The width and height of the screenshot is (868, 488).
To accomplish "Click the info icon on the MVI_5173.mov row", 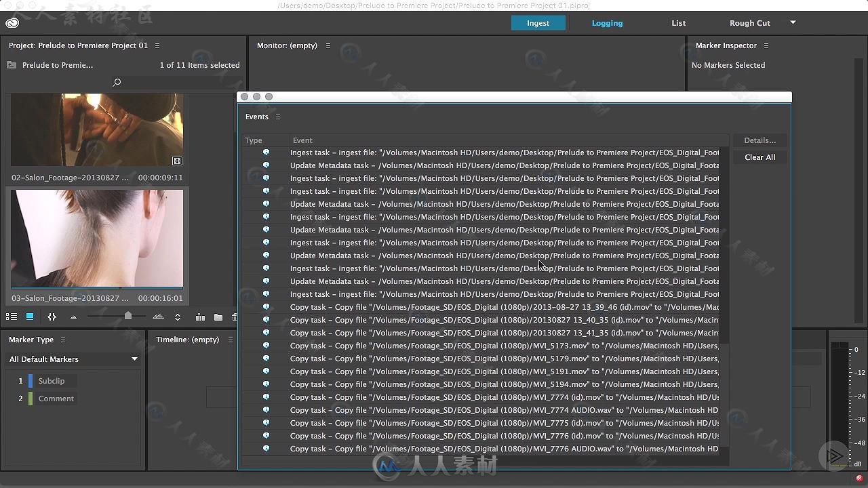I will (266, 345).
